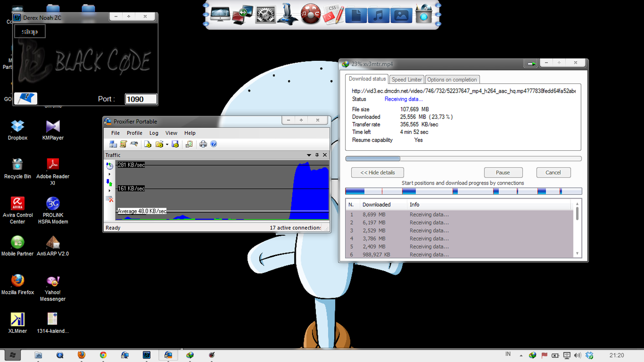Click main download progress bar

(463, 159)
